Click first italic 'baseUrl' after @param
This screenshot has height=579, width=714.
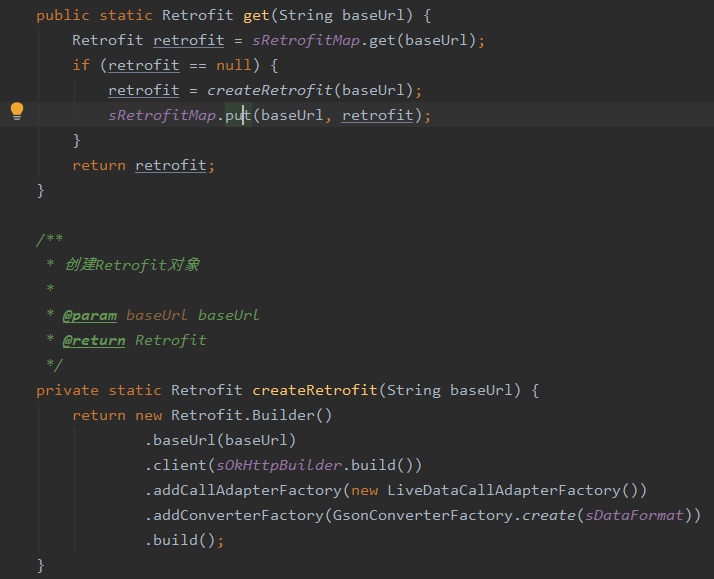pyautogui.click(x=157, y=315)
